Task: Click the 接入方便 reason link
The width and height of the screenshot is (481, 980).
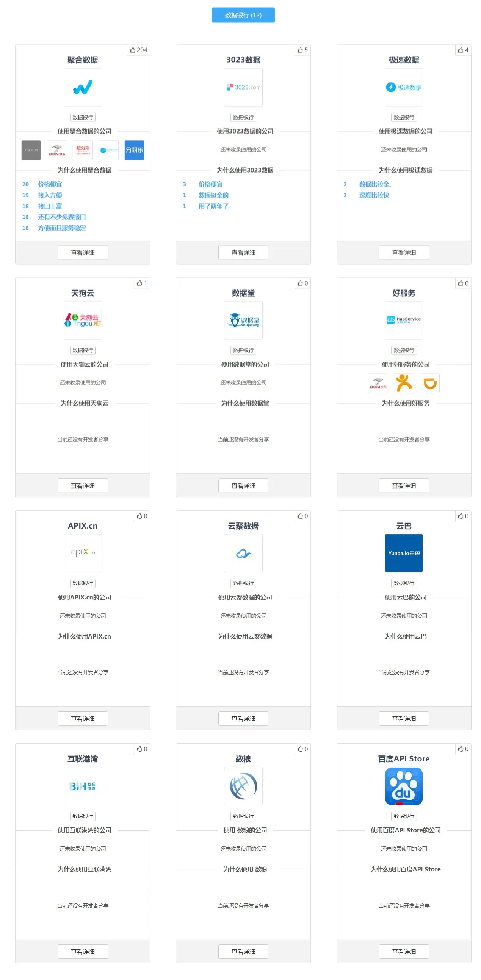Action: tap(50, 195)
